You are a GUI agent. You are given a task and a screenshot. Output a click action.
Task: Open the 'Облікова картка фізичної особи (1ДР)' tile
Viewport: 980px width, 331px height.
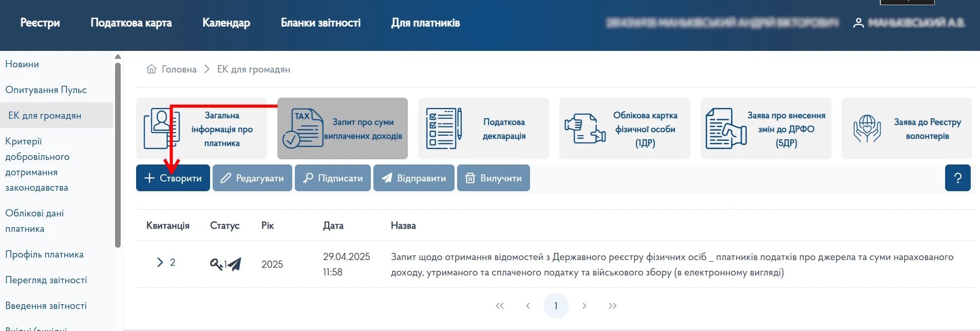click(x=625, y=128)
